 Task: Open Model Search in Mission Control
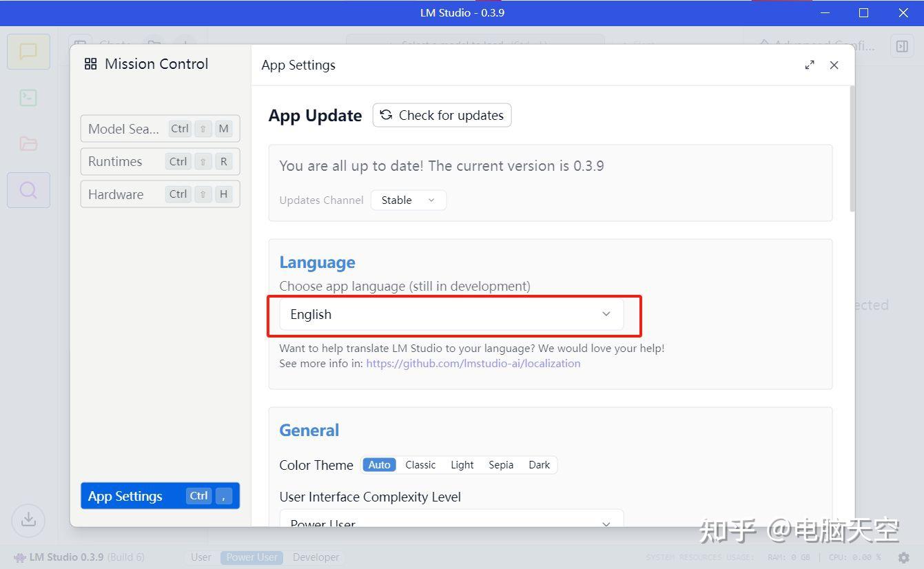click(x=160, y=129)
